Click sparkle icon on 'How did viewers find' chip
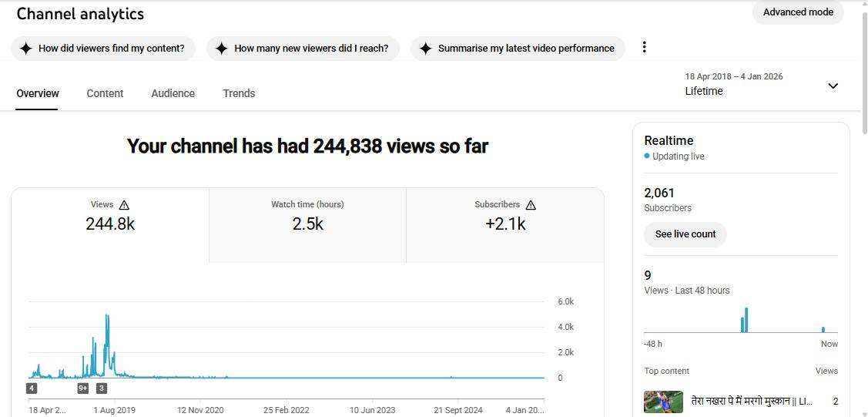The height and width of the screenshot is (417, 868). point(25,49)
